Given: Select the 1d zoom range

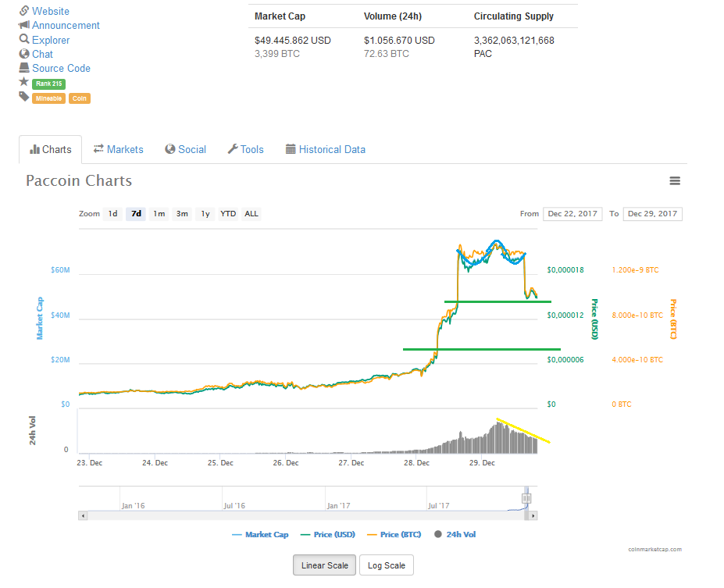Looking at the screenshot, I should coord(112,214).
